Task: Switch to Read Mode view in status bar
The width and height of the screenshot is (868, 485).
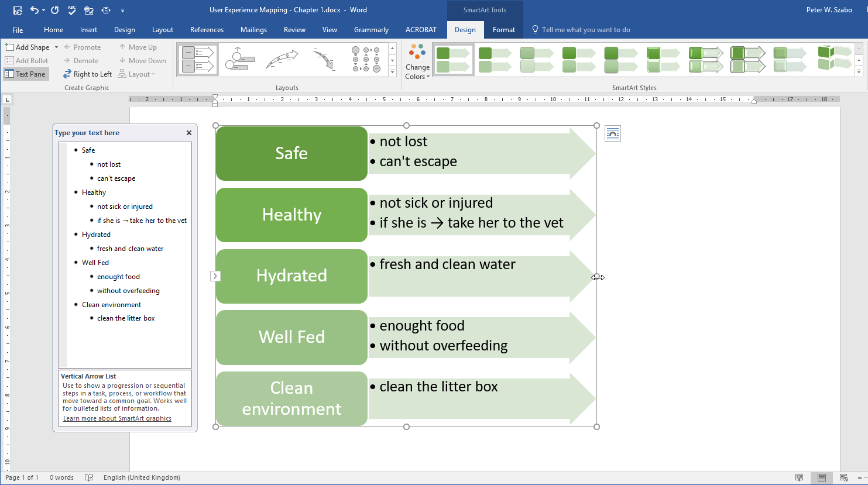Action: pyautogui.click(x=799, y=477)
